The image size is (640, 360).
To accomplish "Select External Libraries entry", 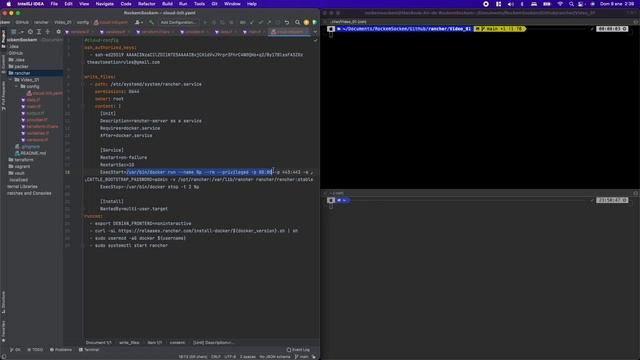I will pos(22,187).
